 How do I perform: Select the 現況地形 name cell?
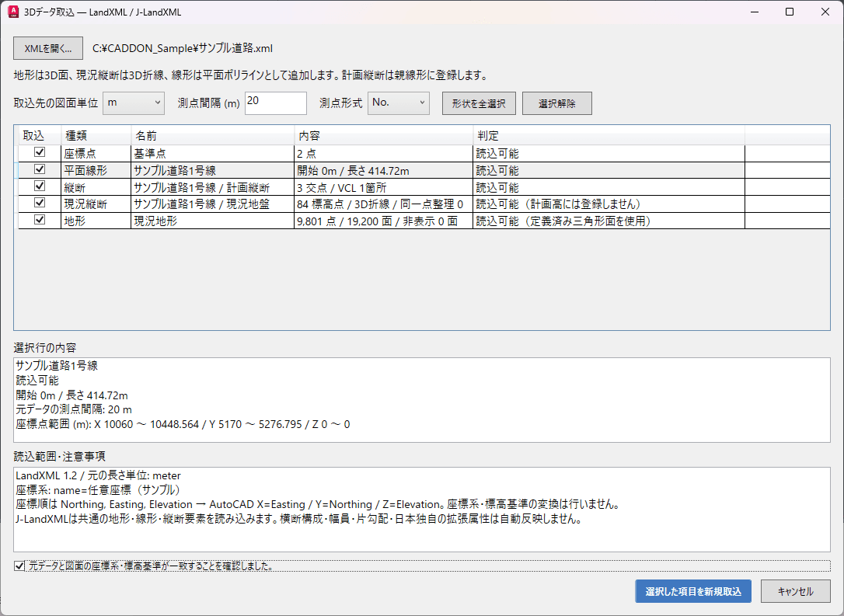213,221
